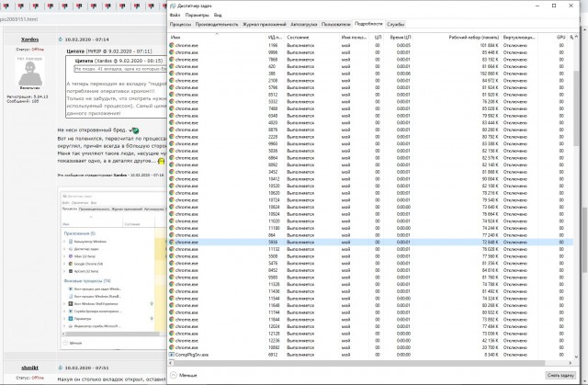Open the Вид menu

[218, 15]
